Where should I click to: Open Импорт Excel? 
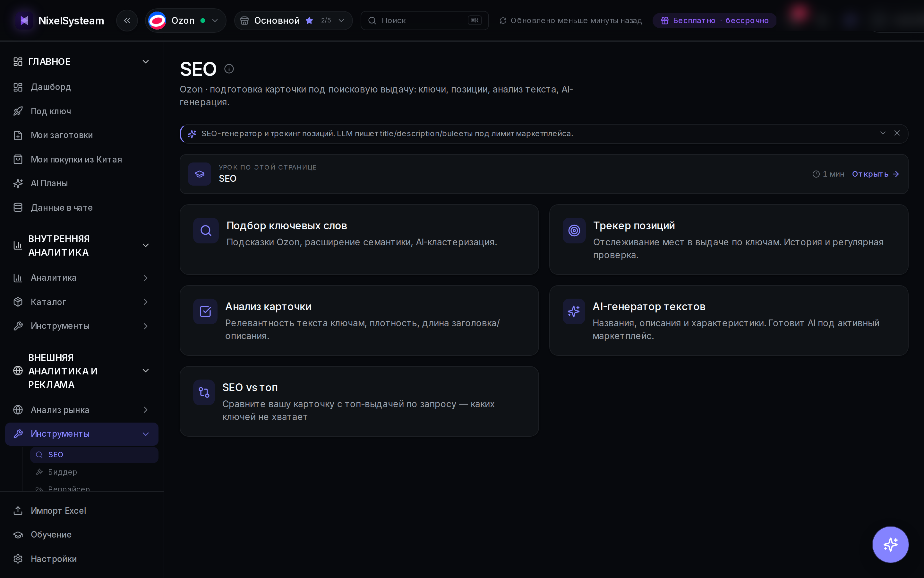(82, 511)
